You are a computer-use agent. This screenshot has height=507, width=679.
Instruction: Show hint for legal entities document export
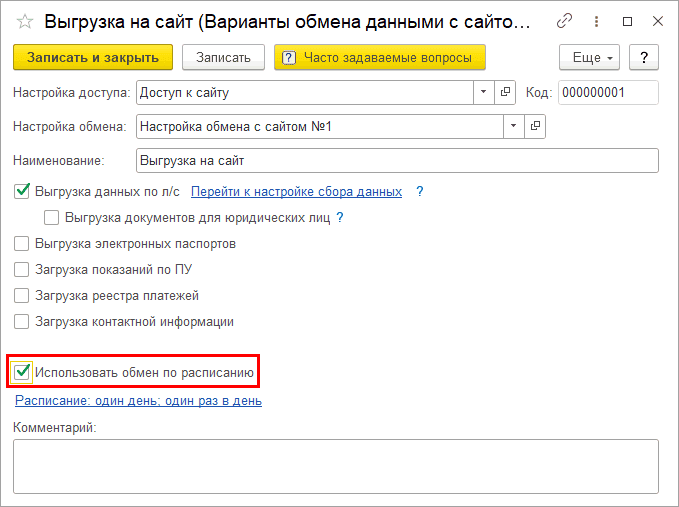(340, 217)
